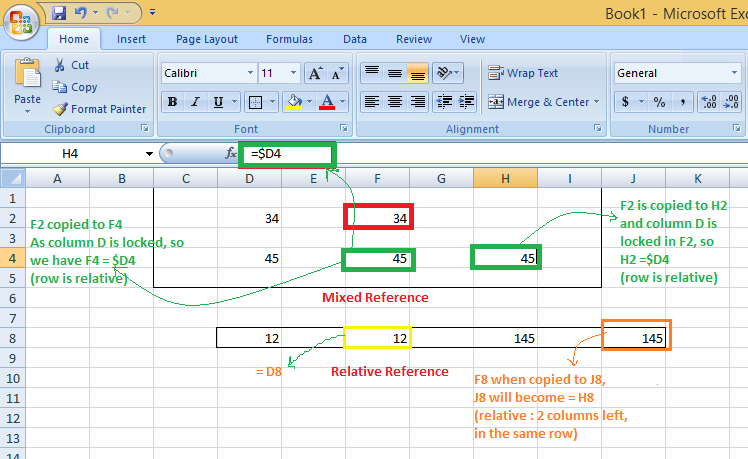The image size is (748, 459).
Task: Open the Customize Quick Access Toolbar menu
Action: 153,12
